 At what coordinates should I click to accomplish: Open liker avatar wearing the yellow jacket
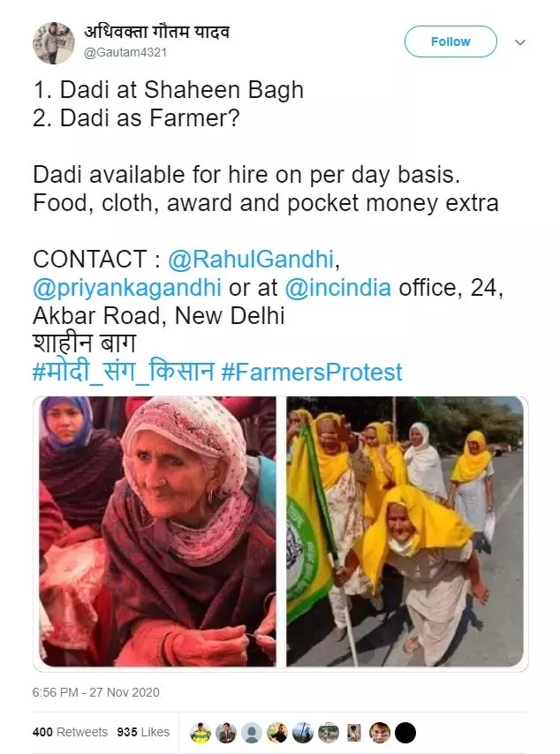[x=201, y=733]
